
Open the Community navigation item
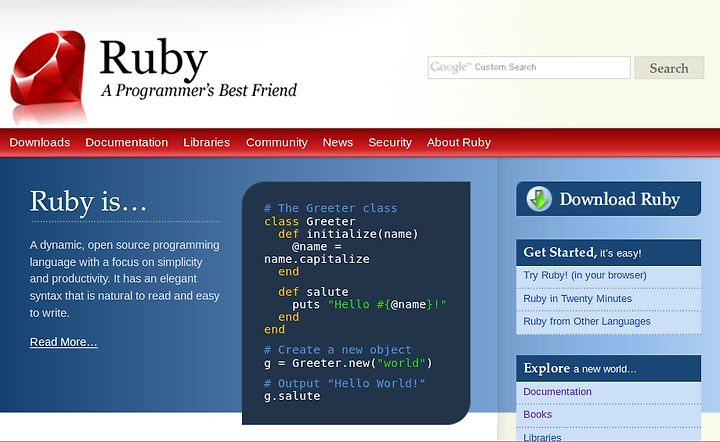coord(277,142)
